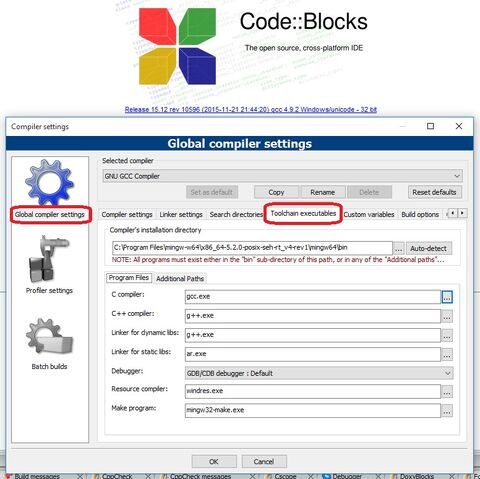Open Build options tab
The width and height of the screenshot is (480, 479).
pos(420,215)
